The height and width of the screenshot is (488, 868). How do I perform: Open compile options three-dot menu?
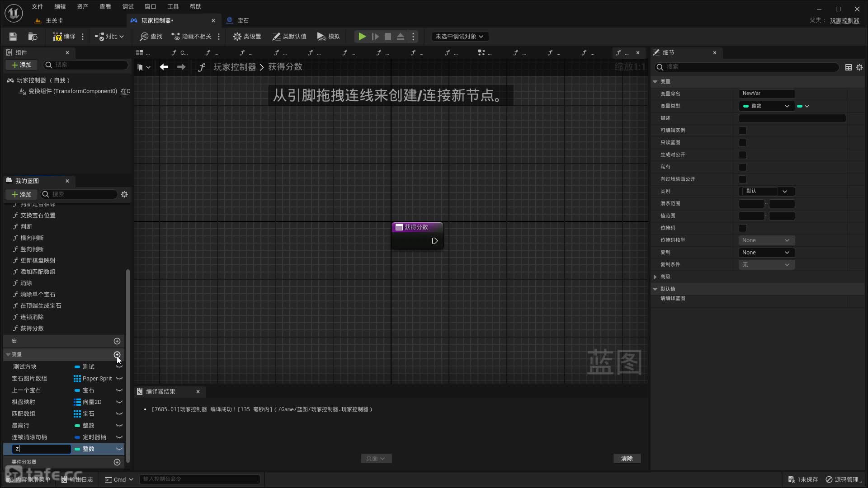coord(83,37)
